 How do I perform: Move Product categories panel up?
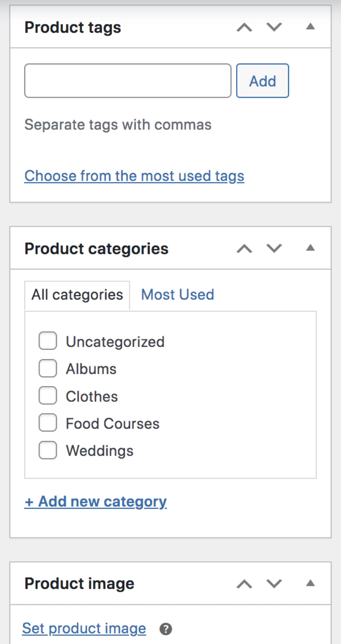tap(244, 248)
